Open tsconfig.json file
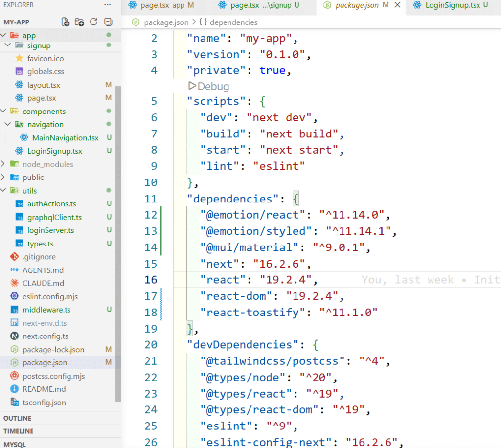Image resolution: width=501 pixels, height=448 pixels. [44, 403]
